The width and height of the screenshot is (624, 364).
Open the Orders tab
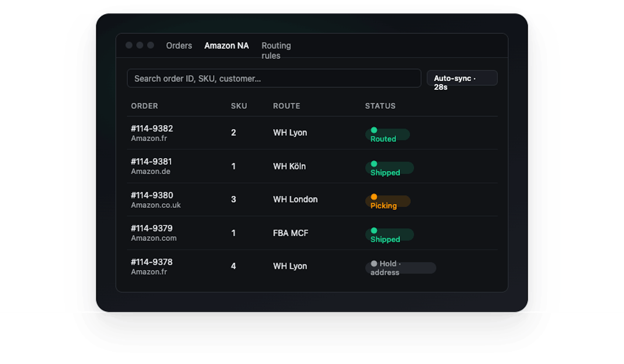tap(179, 46)
